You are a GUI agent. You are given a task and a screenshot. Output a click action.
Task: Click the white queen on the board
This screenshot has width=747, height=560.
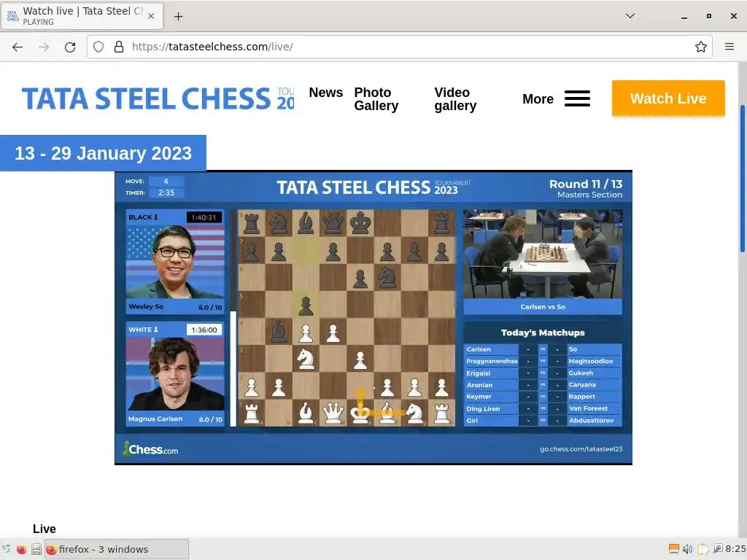pos(333,413)
